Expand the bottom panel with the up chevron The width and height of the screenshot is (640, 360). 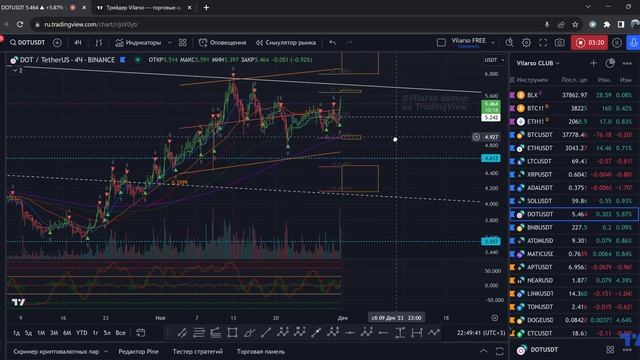pos(484,351)
